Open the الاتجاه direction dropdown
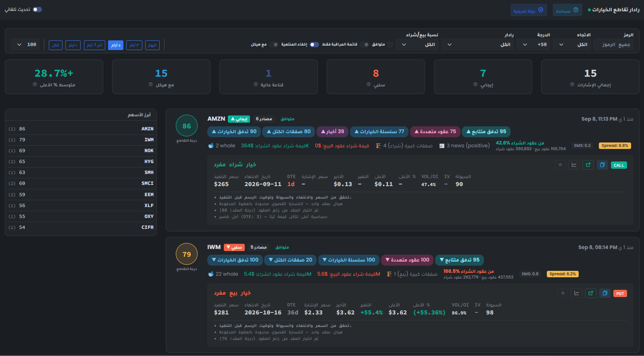Viewport: 644px width, 356px height. (572, 44)
